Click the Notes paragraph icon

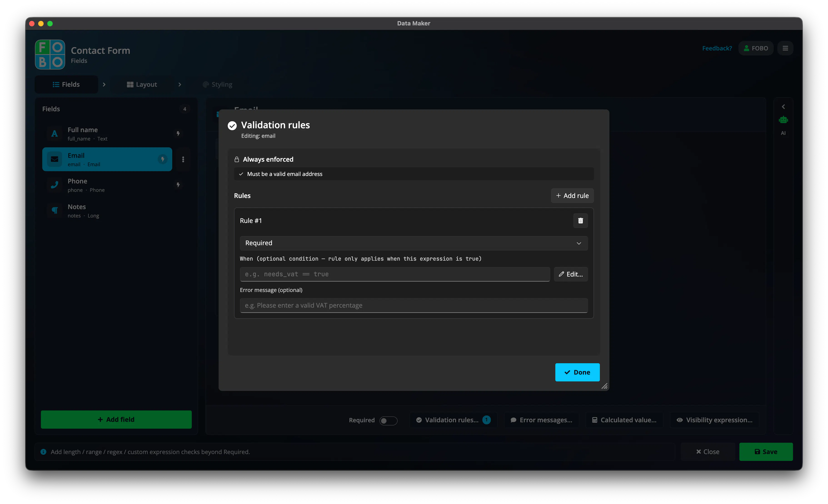tap(55, 210)
